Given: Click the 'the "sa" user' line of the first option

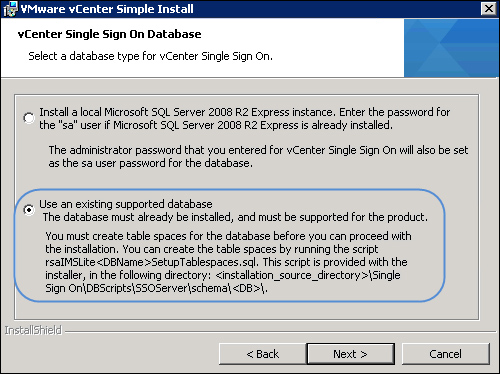Looking at the screenshot, I should [216, 125].
